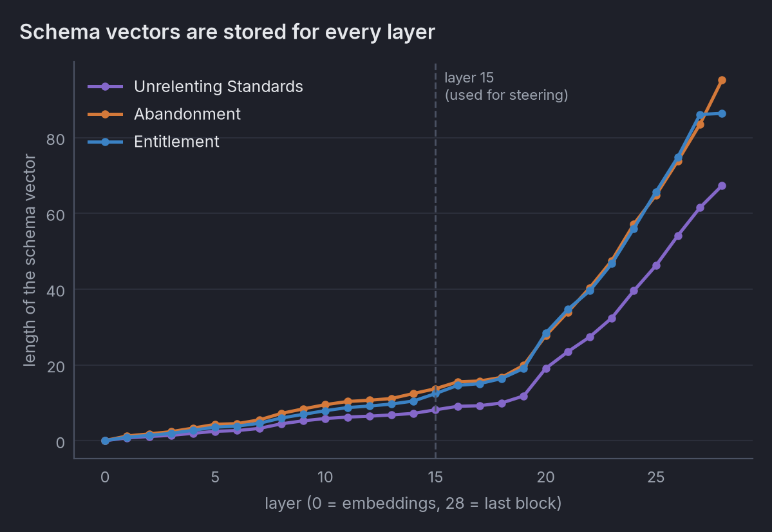772x532 pixels.
Task: Select the Entitlement legend label
Action: (176, 142)
